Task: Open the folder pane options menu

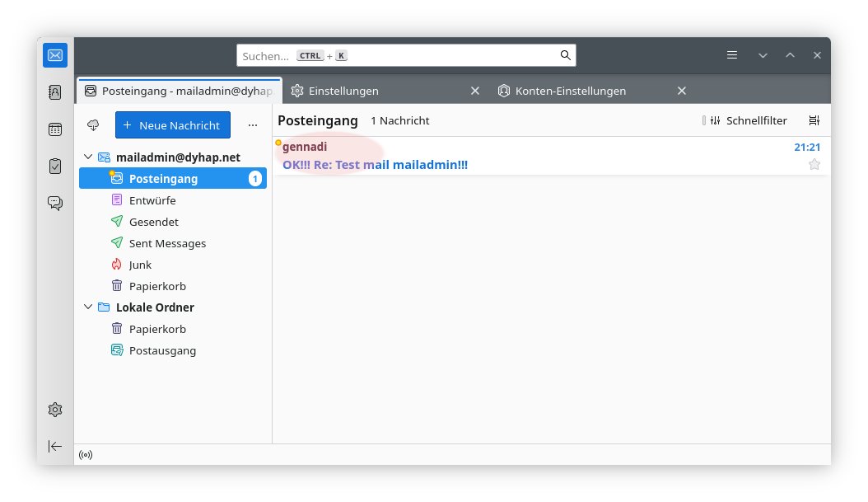Action: [253, 125]
